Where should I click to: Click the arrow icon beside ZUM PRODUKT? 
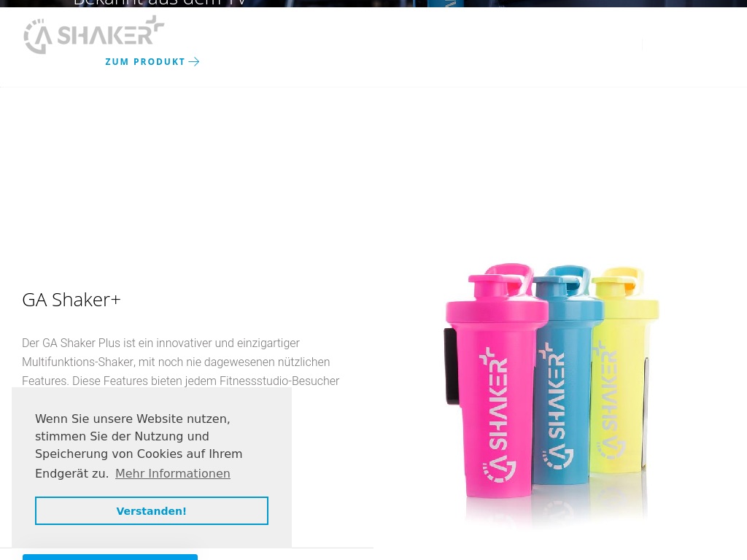tap(194, 61)
